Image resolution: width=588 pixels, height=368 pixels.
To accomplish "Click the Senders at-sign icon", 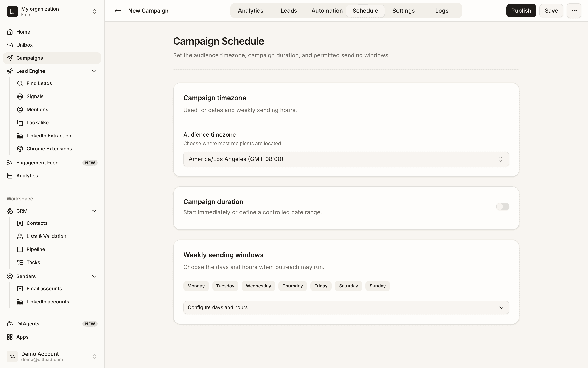I will [10, 276].
